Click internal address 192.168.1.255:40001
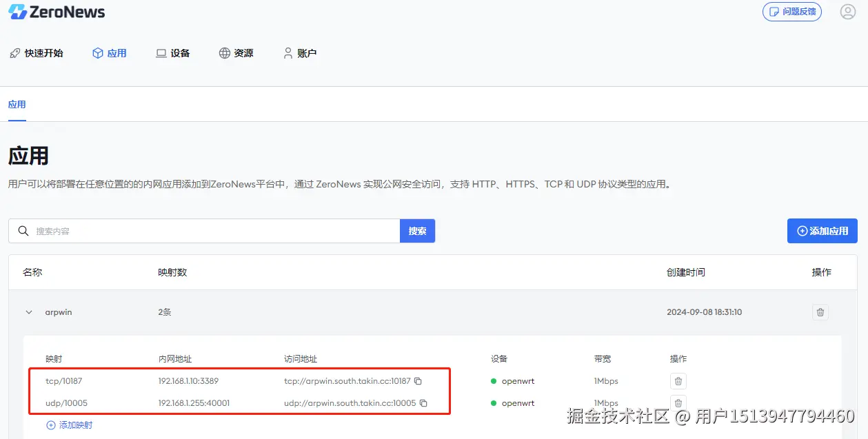 pos(194,403)
